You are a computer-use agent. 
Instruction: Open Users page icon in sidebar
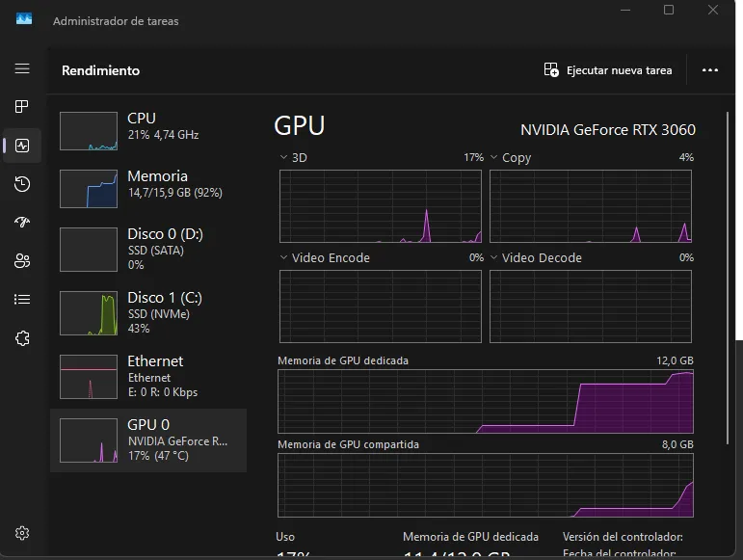click(x=22, y=260)
